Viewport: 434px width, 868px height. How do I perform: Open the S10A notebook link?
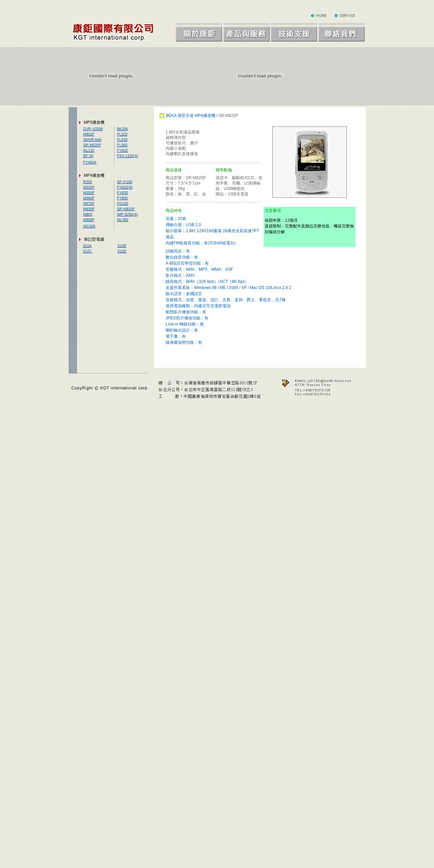[87, 246]
